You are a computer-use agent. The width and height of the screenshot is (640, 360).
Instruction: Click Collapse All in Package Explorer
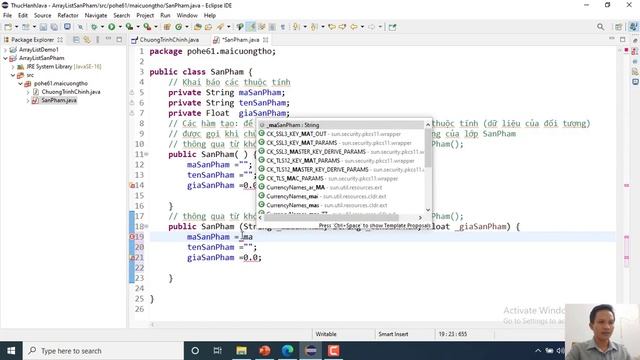click(76, 40)
